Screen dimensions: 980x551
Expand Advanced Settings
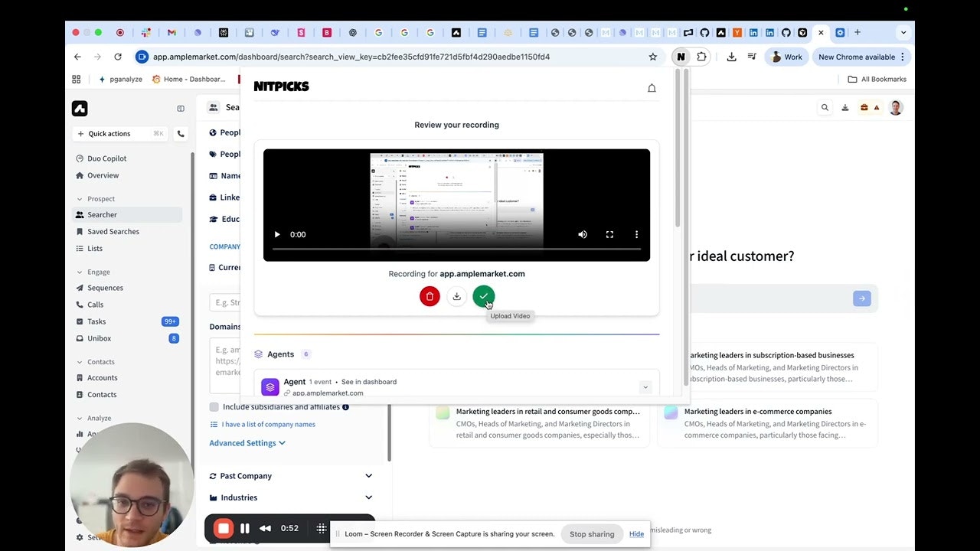tap(247, 443)
